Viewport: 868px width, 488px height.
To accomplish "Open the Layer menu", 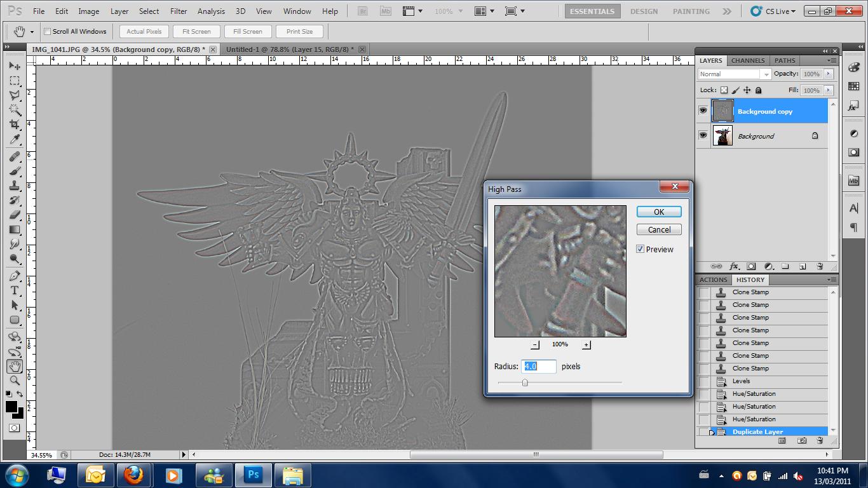I will click(119, 11).
